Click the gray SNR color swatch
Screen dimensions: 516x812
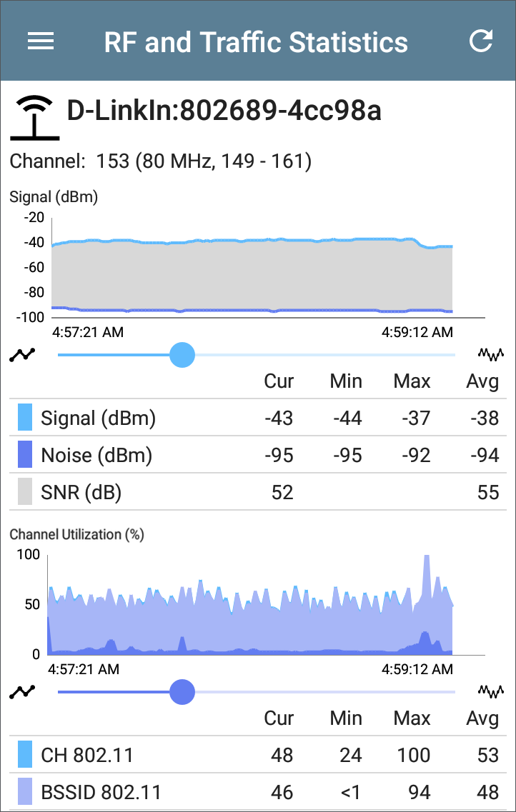(25, 491)
